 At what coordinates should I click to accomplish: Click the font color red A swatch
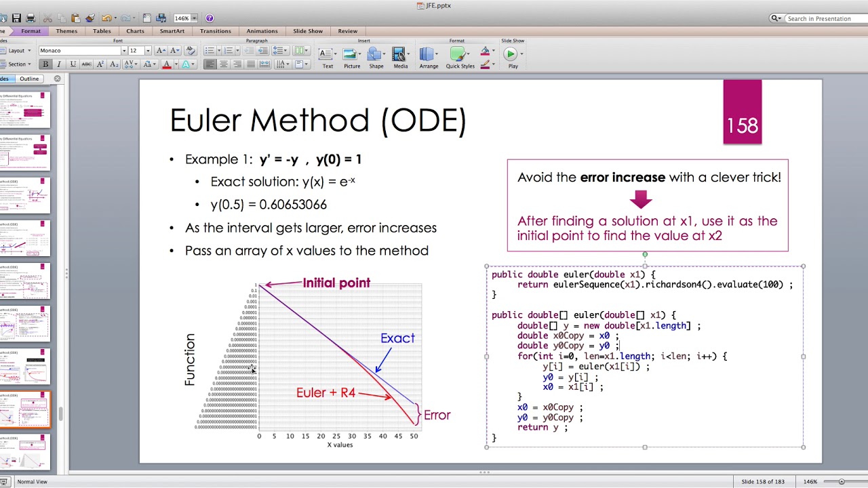[x=167, y=64]
